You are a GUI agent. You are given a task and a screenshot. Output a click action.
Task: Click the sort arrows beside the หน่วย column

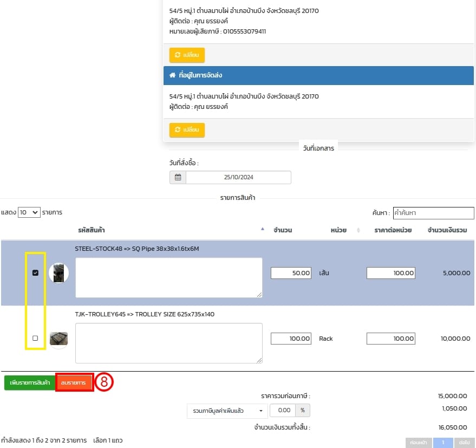(358, 230)
